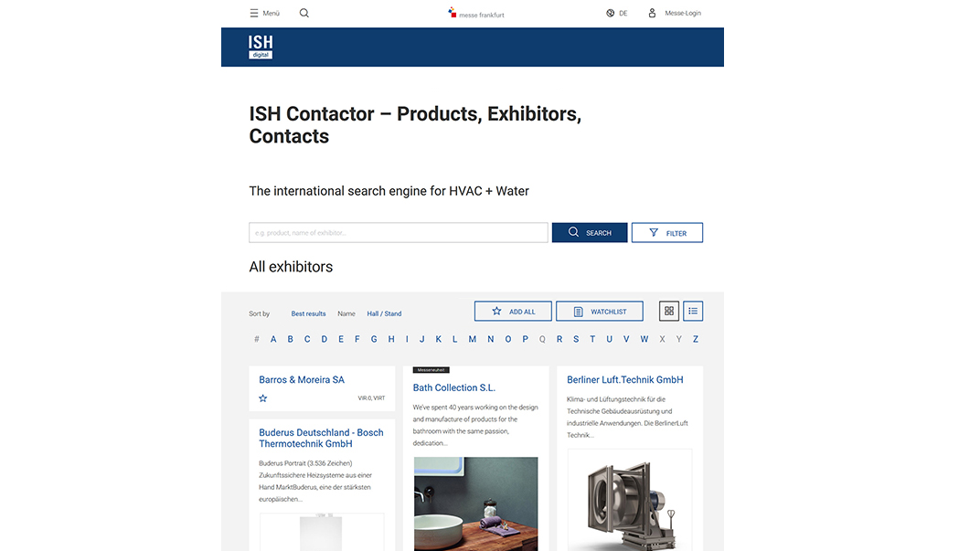This screenshot has width=980, height=551.
Task: Open the hamburger Menü icon
Action: (254, 13)
